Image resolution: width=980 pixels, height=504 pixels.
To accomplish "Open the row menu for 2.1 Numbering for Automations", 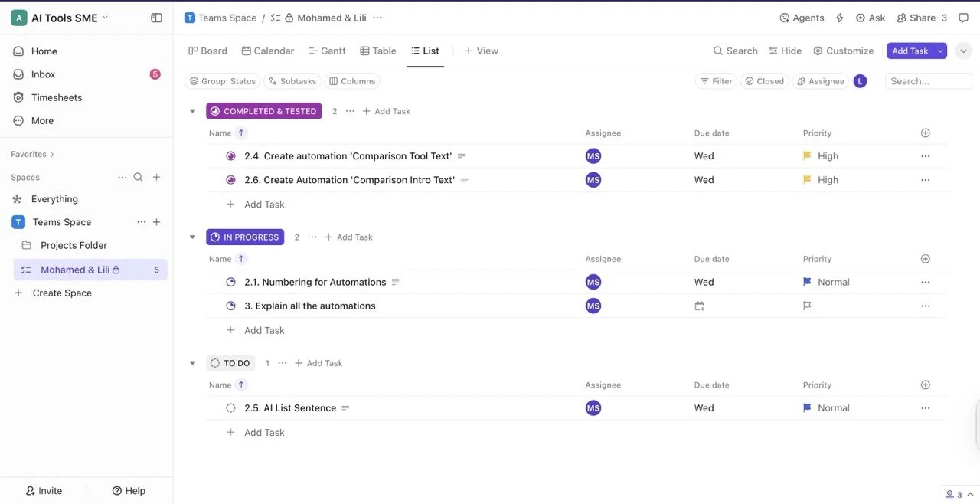I will [x=926, y=282].
